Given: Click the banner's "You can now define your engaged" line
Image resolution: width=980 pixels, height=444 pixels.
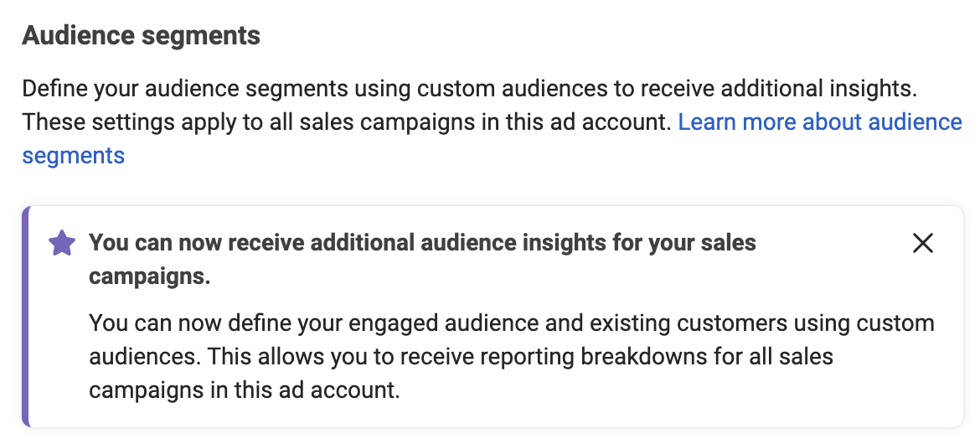Looking at the screenshot, I should 511,323.
